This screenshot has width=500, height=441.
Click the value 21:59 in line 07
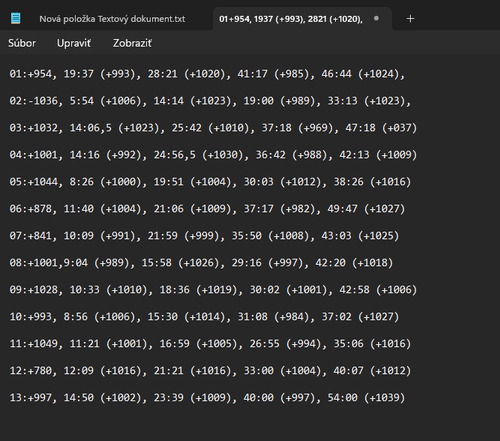coord(163,236)
